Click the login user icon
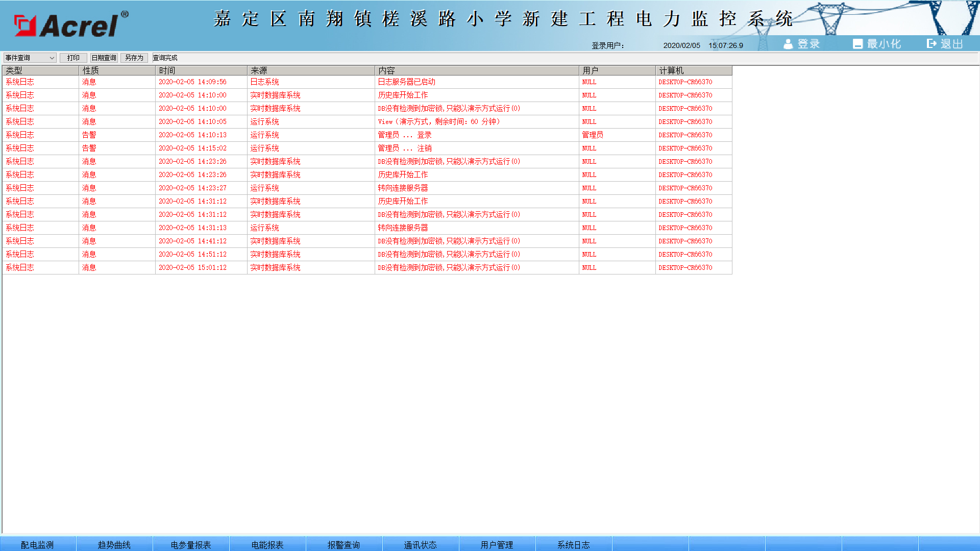Image resolution: width=980 pixels, height=551 pixels. tap(788, 44)
